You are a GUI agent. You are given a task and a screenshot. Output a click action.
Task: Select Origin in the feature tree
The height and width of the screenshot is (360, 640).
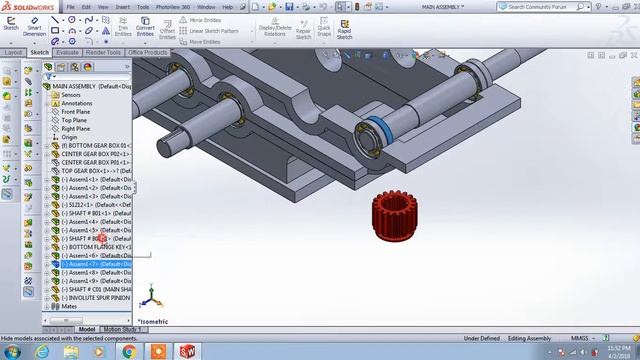pyautogui.click(x=69, y=137)
